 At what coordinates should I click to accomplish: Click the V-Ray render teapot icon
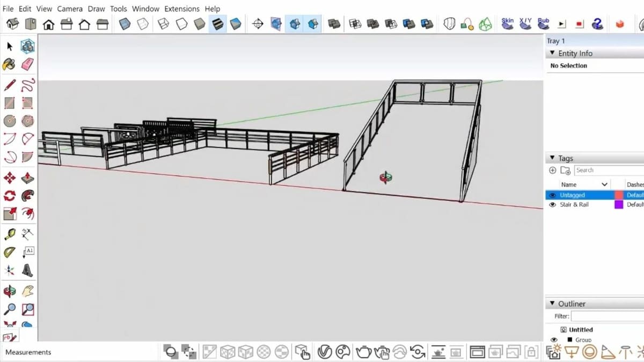(x=364, y=352)
